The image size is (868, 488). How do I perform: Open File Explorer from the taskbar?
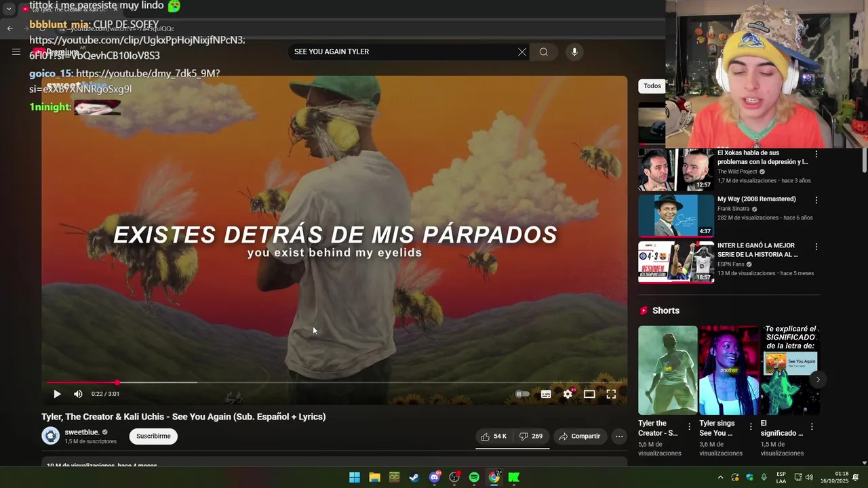point(374,477)
